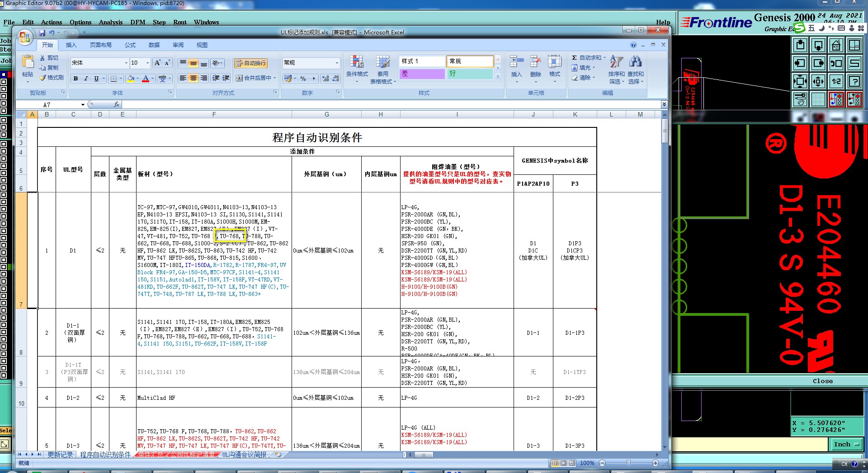Click the Genesis previous view icon
868x473 pixels.
836,63
